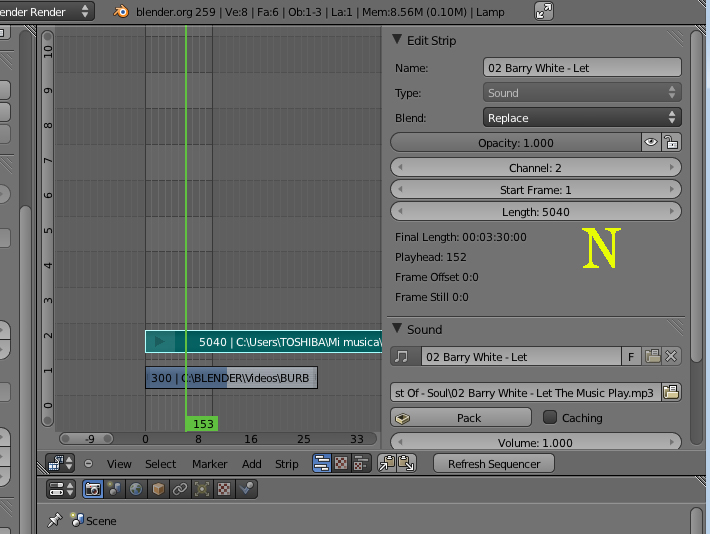
Task: Select the 5040 audio strip on channel 2
Action: tap(264, 342)
